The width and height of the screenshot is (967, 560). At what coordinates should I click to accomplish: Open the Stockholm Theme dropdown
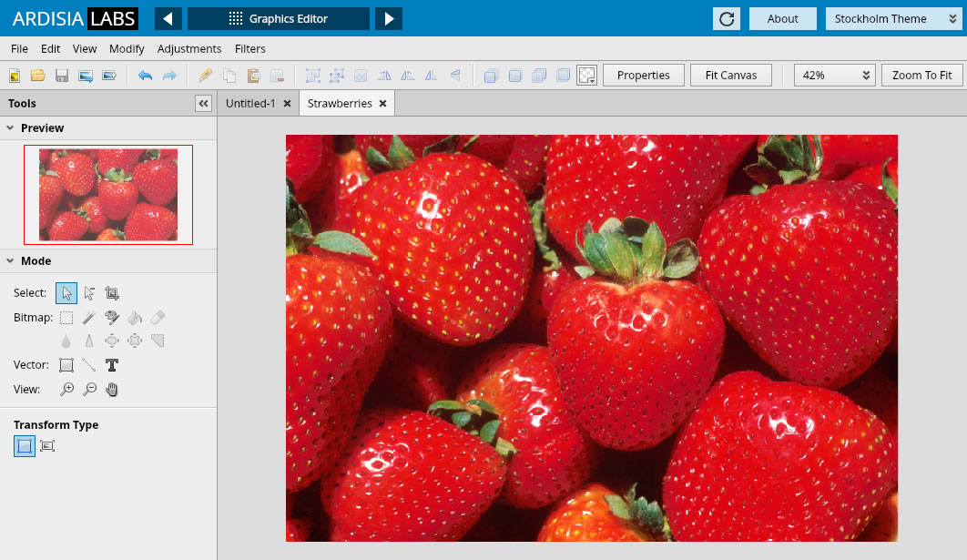click(x=892, y=19)
